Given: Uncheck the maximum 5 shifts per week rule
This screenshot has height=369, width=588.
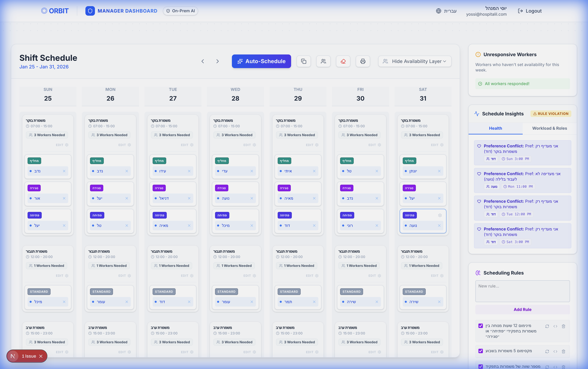Looking at the screenshot, I should coord(481,351).
